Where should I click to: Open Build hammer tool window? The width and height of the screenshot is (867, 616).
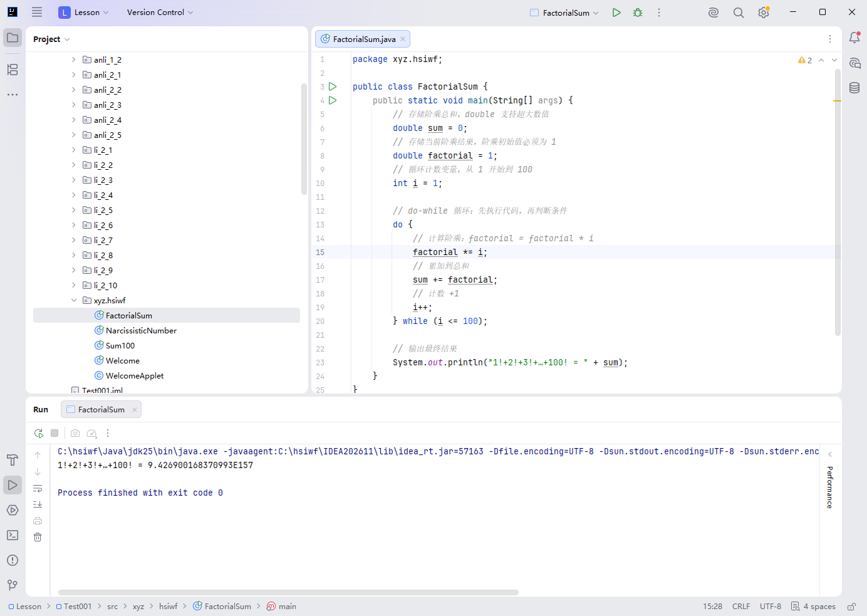[13, 460]
